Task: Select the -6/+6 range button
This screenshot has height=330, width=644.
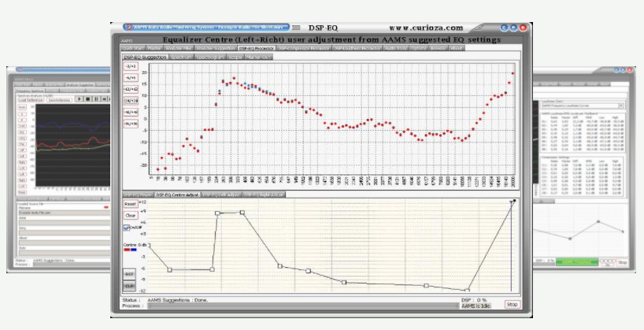Action: point(131,78)
